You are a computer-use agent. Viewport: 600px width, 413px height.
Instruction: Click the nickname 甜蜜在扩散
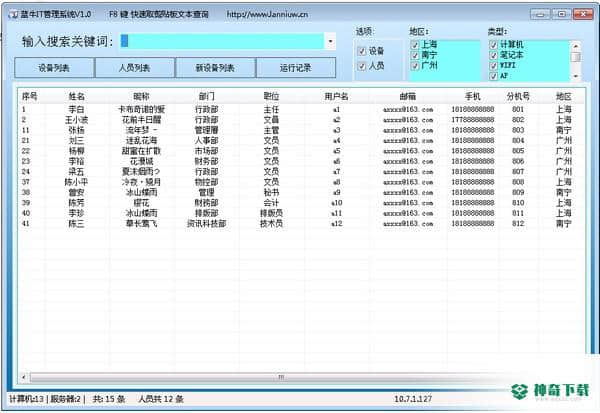tap(141, 151)
